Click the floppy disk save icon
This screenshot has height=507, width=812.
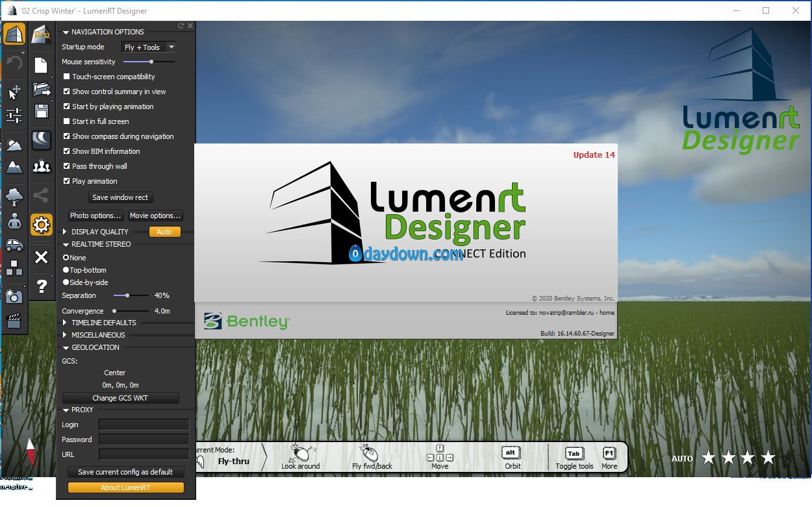pyautogui.click(x=42, y=111)
